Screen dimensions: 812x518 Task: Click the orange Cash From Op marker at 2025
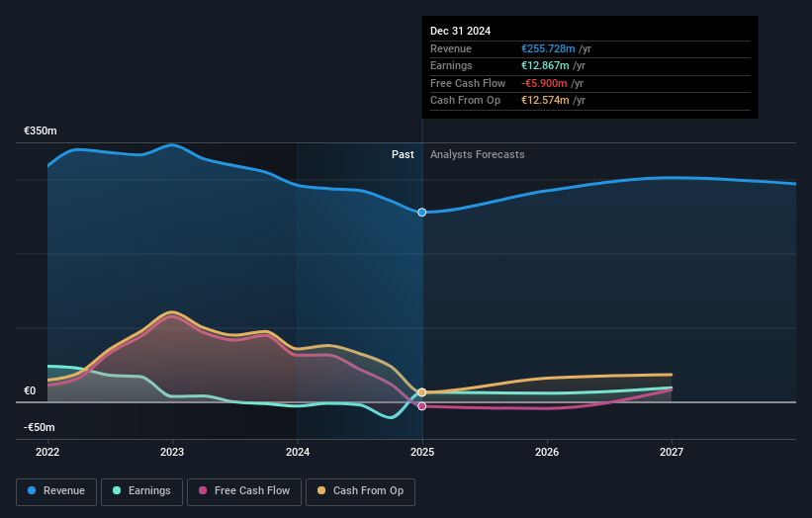tap(422, 392)
